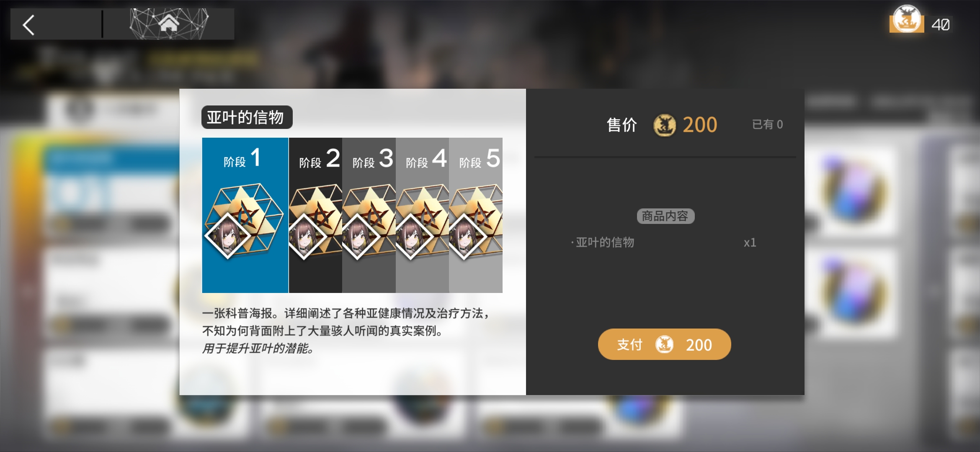This screenshot has width=980, height=452.
Task: Switch to 阶段 3 column
Action: tap(369, 215)
